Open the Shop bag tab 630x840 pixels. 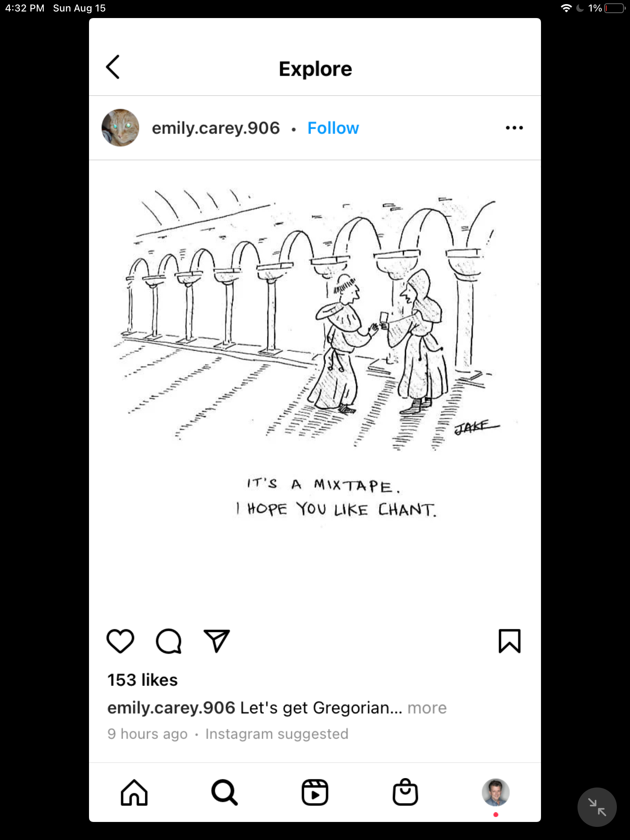(405, 792)
